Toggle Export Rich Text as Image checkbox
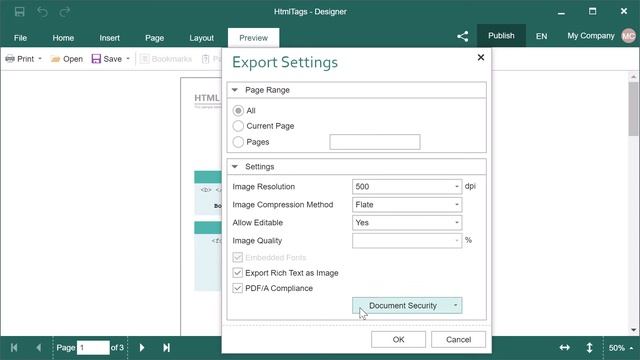 238,273
